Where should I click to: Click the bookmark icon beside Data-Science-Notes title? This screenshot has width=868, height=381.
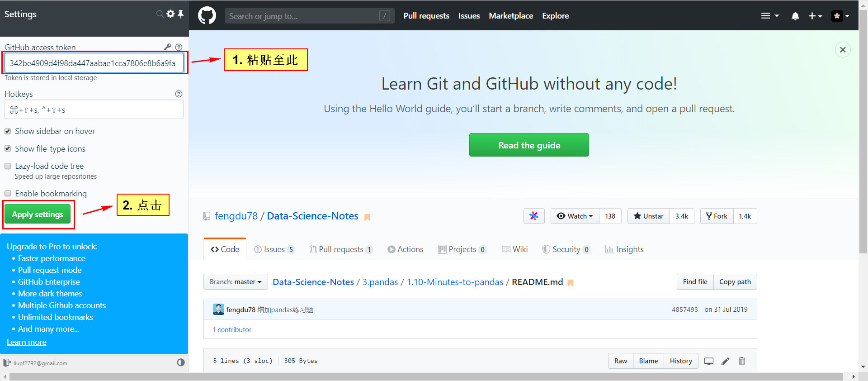[x=367, y=217]
